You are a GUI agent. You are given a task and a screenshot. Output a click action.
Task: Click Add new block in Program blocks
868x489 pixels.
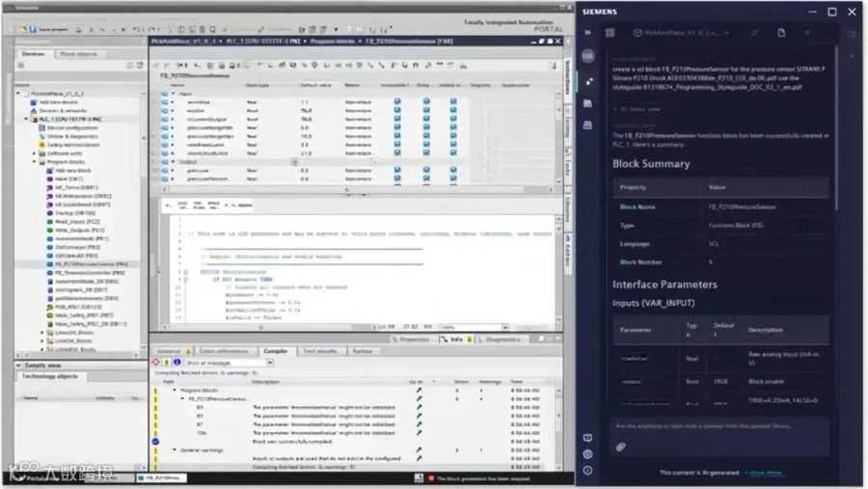click(68, 170)
